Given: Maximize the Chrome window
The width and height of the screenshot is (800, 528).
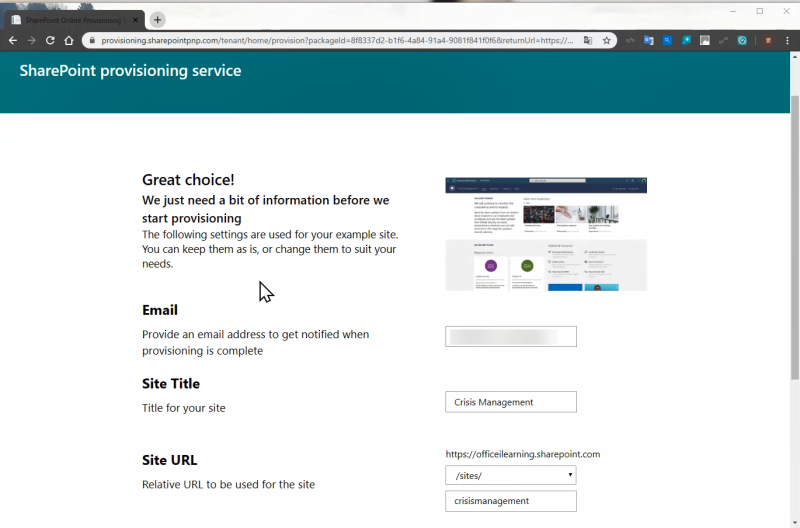Looking at the screenshot, I should (760, 11).
